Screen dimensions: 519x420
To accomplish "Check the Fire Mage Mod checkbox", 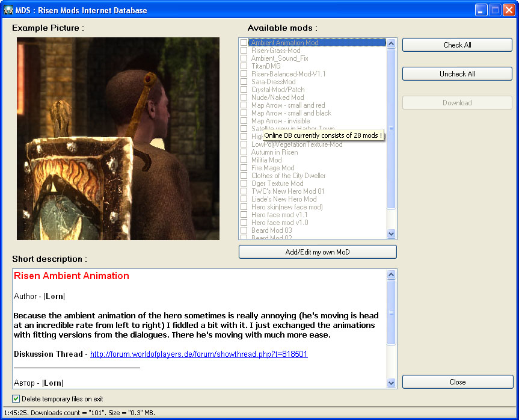I will point(244,168).
